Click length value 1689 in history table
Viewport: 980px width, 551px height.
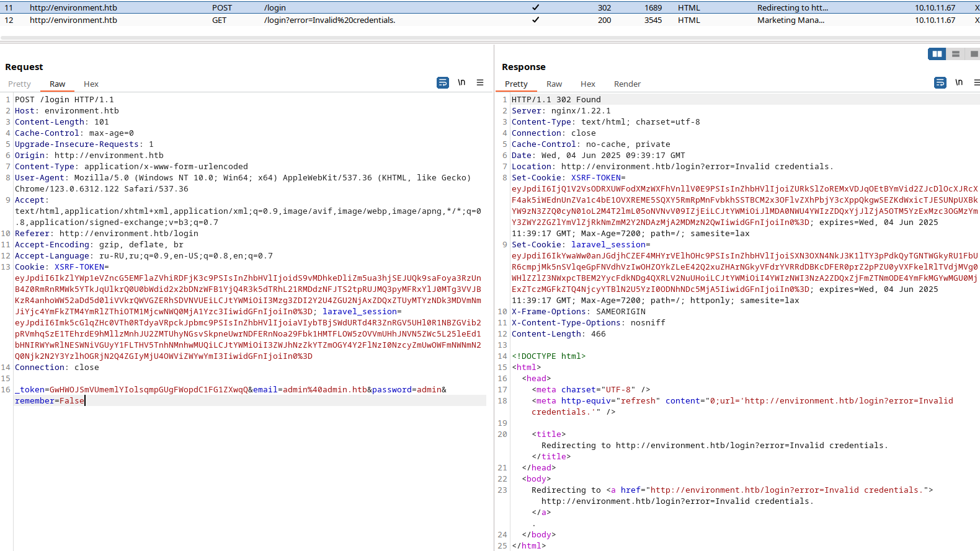point(653,7)
